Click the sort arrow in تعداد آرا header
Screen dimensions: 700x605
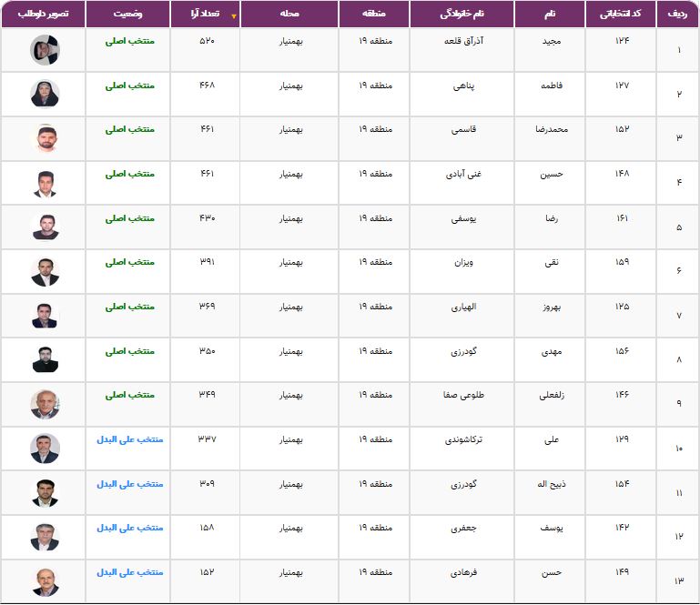(x=233, y=16)
